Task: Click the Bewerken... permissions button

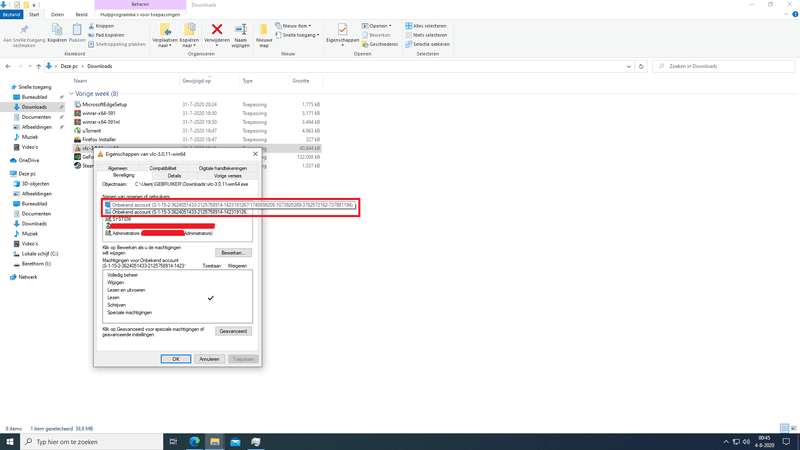Action: (233, 253)
